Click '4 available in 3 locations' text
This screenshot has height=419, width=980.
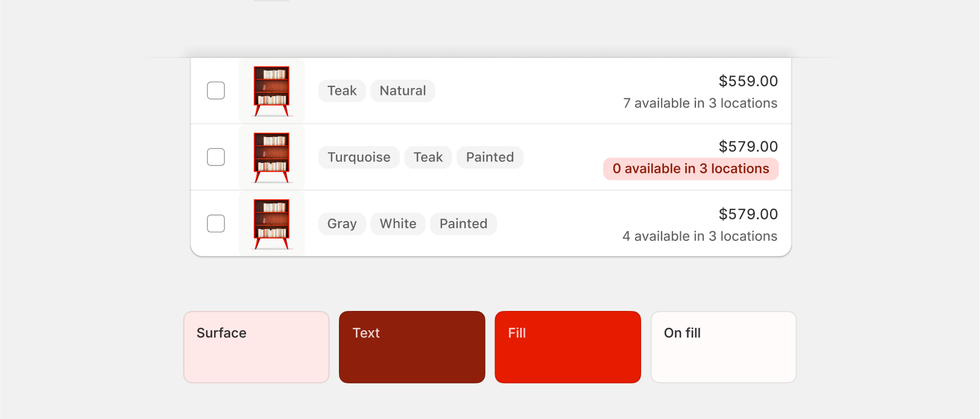pyautogui.click(x=700, y=236)
